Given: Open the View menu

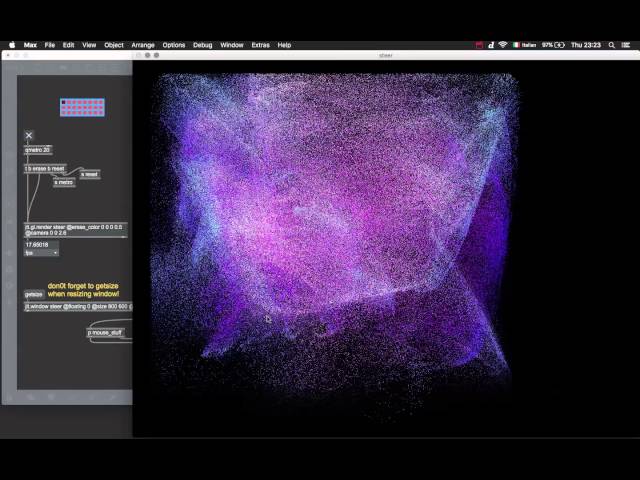Looking at the screenshot, I should pyautogui.click(x=89, y=45).
